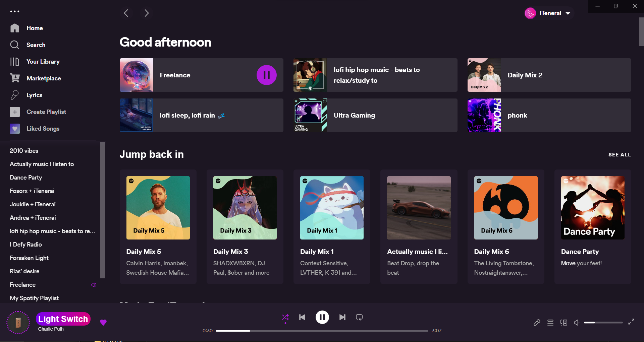
Task: Click SEE ALL for Jump back in
Action: 620,155
